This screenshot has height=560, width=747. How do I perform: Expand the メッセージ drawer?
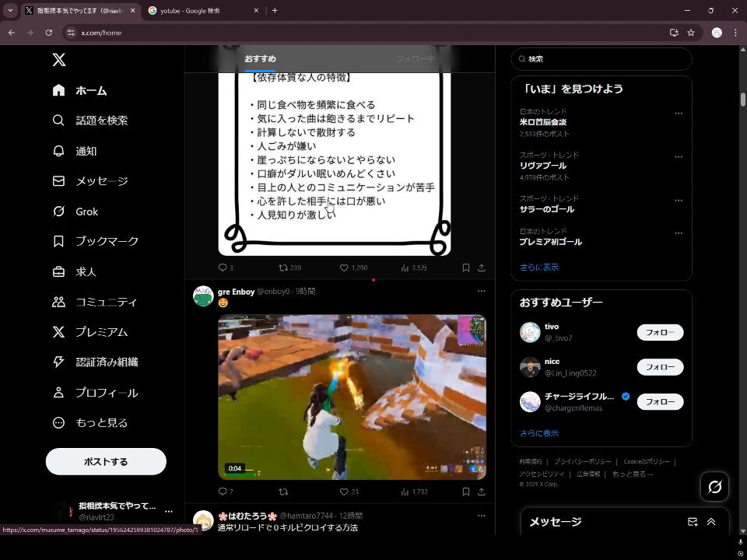tap(711, 522)
